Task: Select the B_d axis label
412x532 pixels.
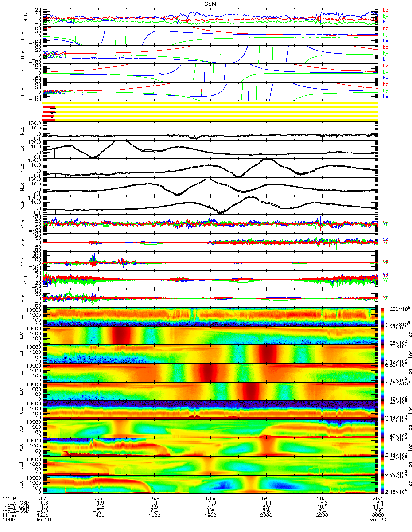Action: [x=22, y=73]
